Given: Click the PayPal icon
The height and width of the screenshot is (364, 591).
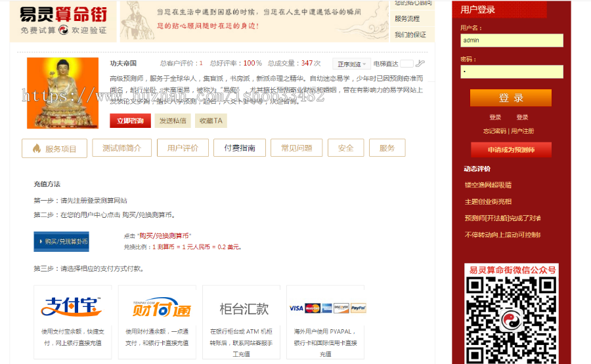Looking at the screenshot, I should 359,308.
